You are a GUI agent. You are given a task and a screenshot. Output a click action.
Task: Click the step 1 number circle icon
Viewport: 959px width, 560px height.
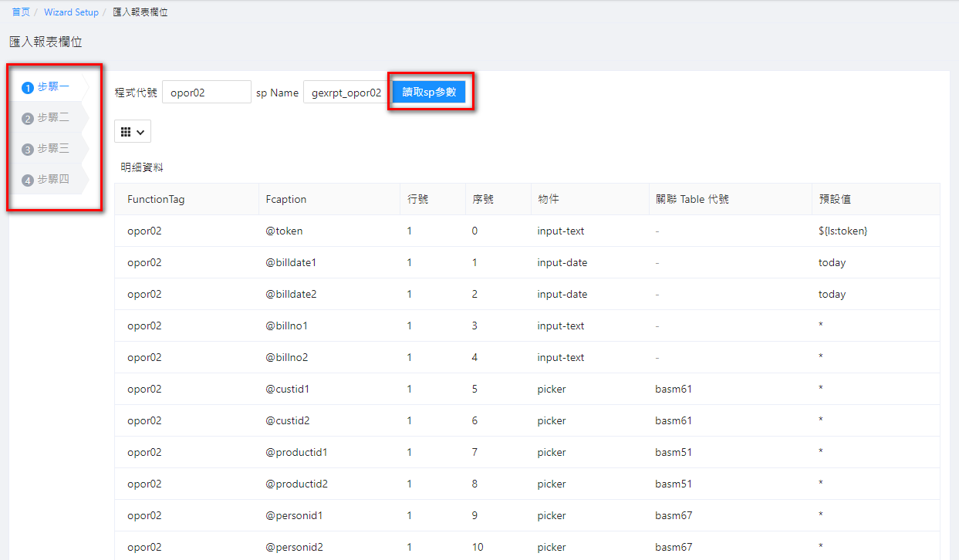point(28,88)
